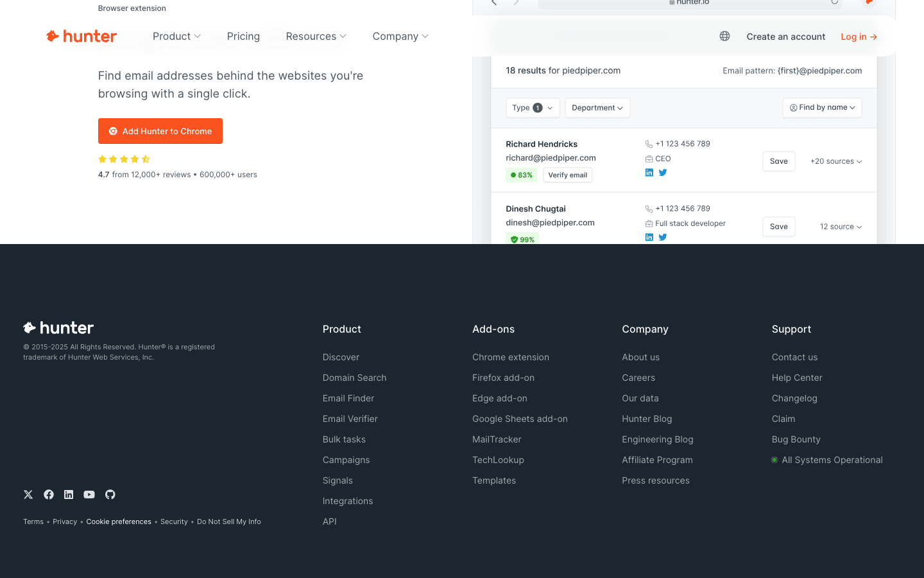Open Cookie preferences in the footer

pyautogui.click(x=119, y=521)
